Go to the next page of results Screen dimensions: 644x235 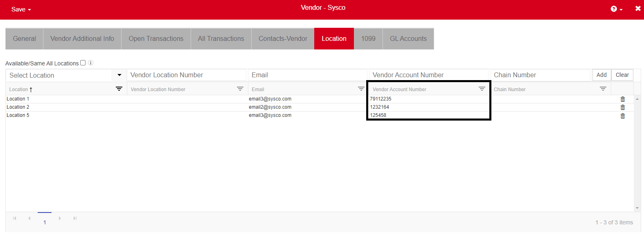click(60, 218)
